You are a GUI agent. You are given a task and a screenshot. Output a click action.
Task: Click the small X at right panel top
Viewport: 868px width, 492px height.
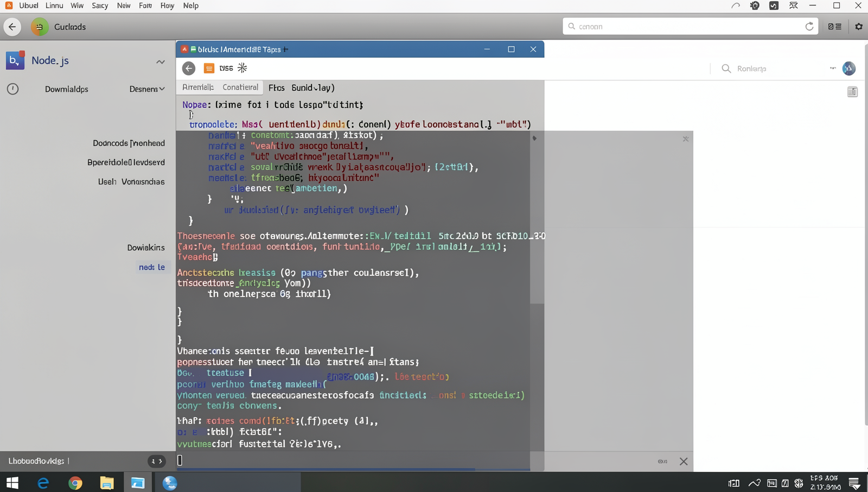pyautogui.click(x=686, y=139)
